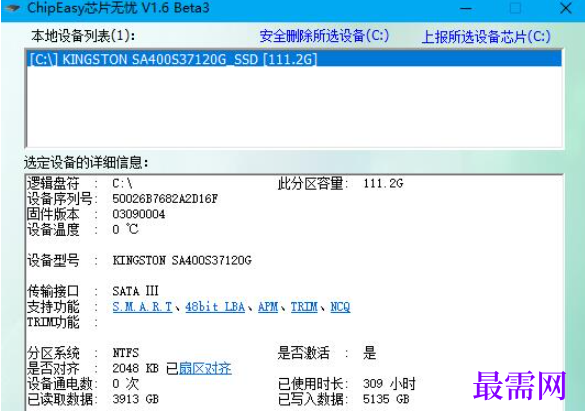Click the device model value KINGSTON SA400S37120G
This screenshot has width=585, height=417.
(x=182, y=260)
